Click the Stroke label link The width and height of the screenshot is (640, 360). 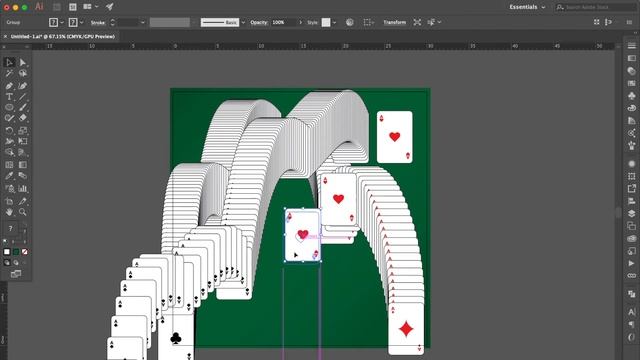click(x=98, y=22)
